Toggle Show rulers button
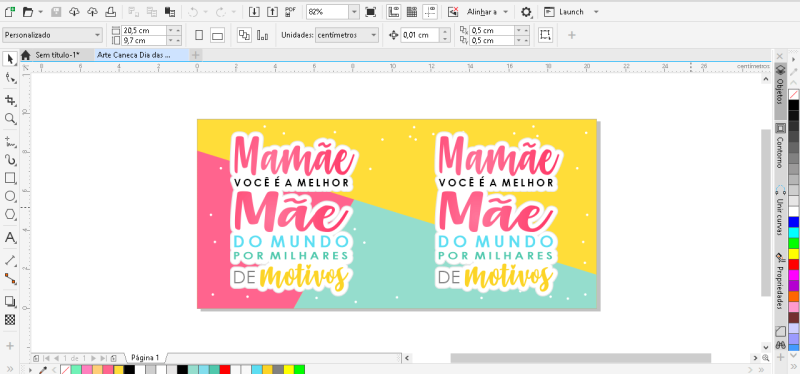Viewport: 800px width, 374px height. (x=393, y=12)
